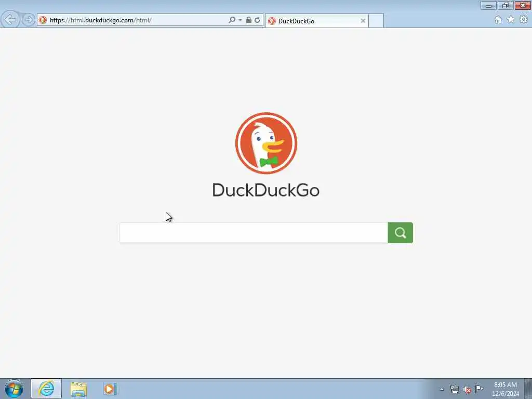Open Favorites star icon
532x399 pixels.
click(x=511, y=20)
